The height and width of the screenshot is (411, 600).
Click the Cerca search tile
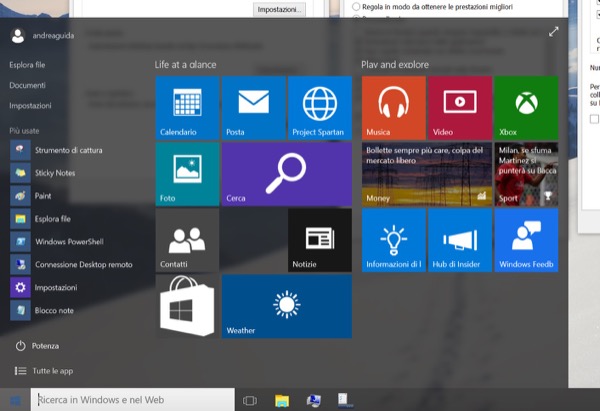(287, 174)
